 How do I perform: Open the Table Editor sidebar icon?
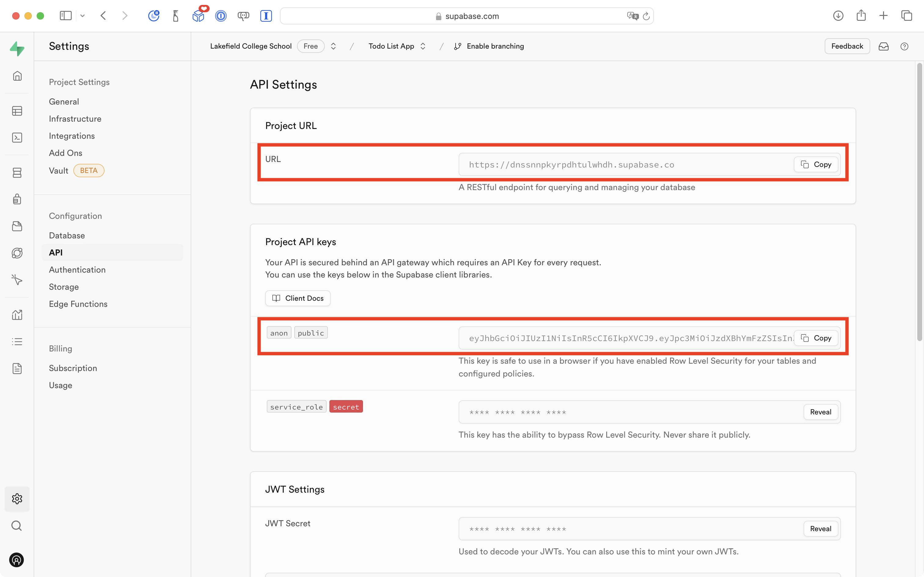coord(17,111)
